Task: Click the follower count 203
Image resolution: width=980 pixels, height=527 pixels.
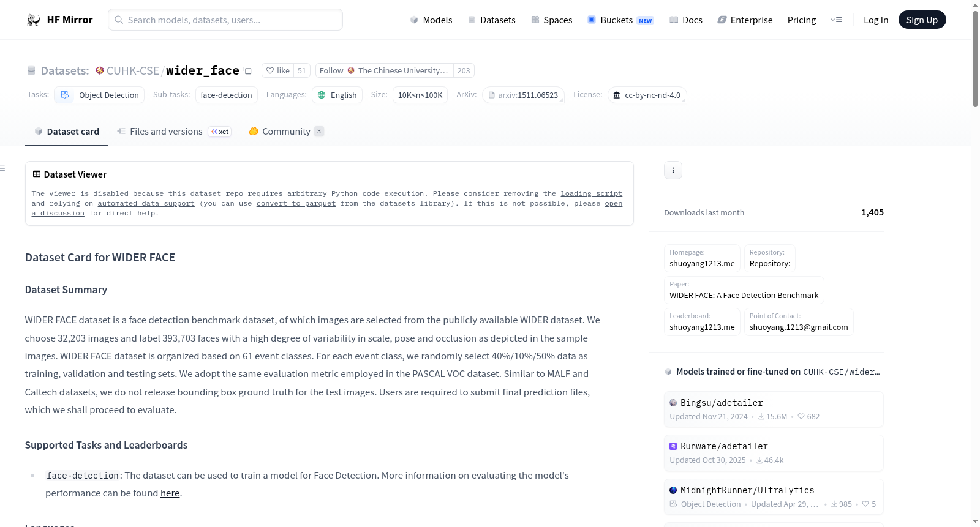Action: tap(464, 70)
